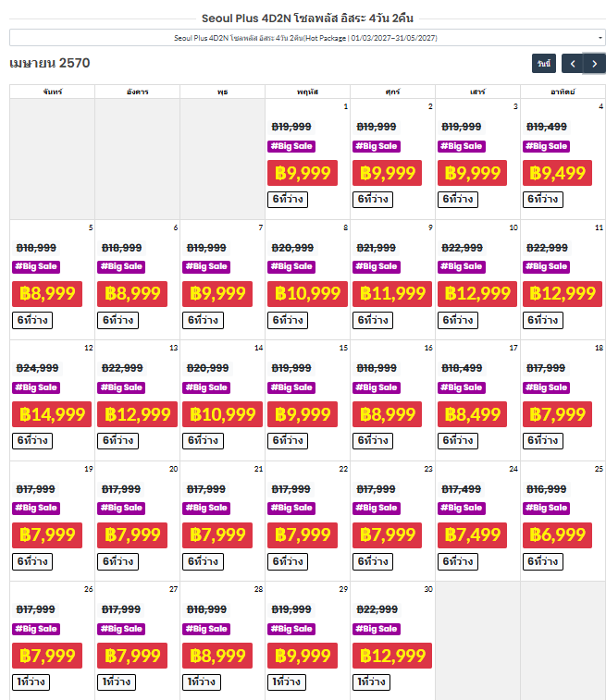Click the #Big Sale tag on April 8
This screenshot has height=700, width=606.
(x=291, y=266)
